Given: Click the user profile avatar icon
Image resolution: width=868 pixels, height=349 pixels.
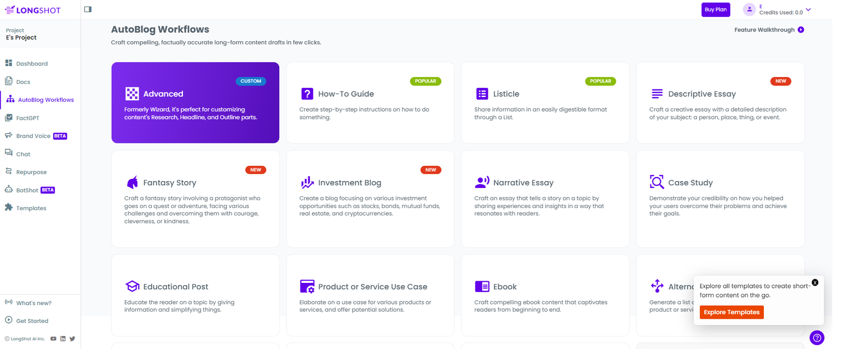Looking at the screenshot, I should [x=749, y=9].
